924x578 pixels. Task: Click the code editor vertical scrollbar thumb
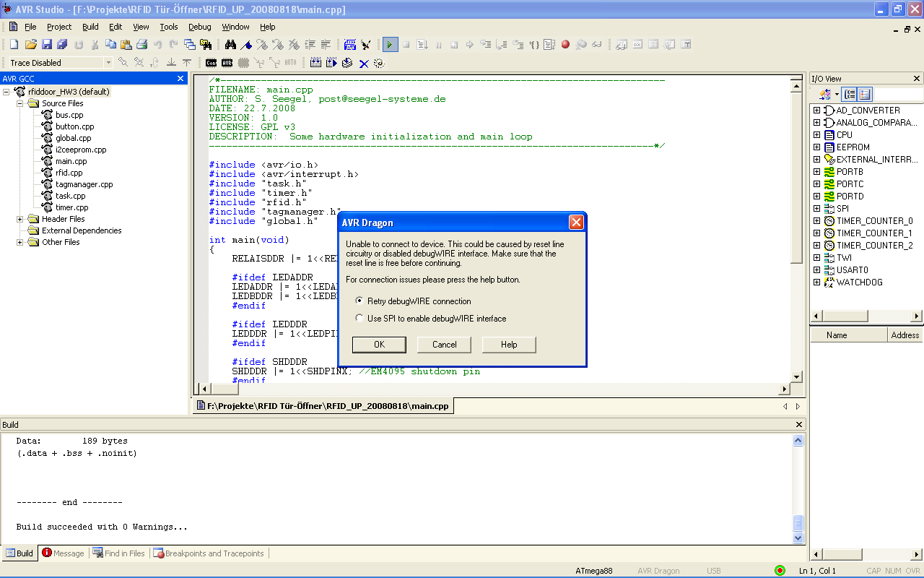[x=796, y=177]
